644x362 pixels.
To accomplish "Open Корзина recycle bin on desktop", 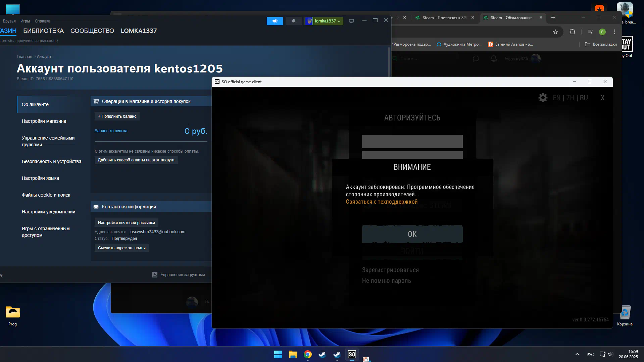I will pyautogui.click(x=625, y=316).
